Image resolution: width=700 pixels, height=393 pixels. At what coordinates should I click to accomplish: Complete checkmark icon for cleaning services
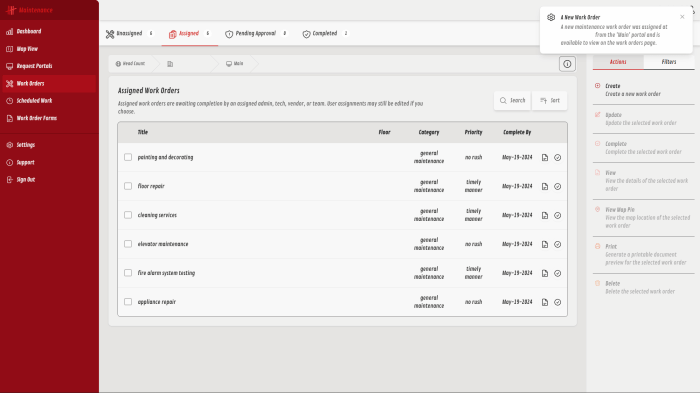click(558, 216)
